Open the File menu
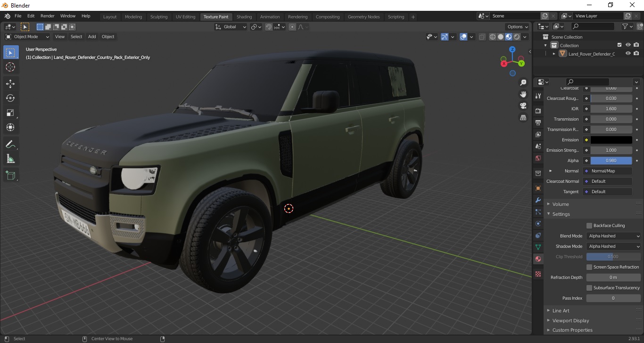This screenshot has width=644, height=343. tap(18, 16)
